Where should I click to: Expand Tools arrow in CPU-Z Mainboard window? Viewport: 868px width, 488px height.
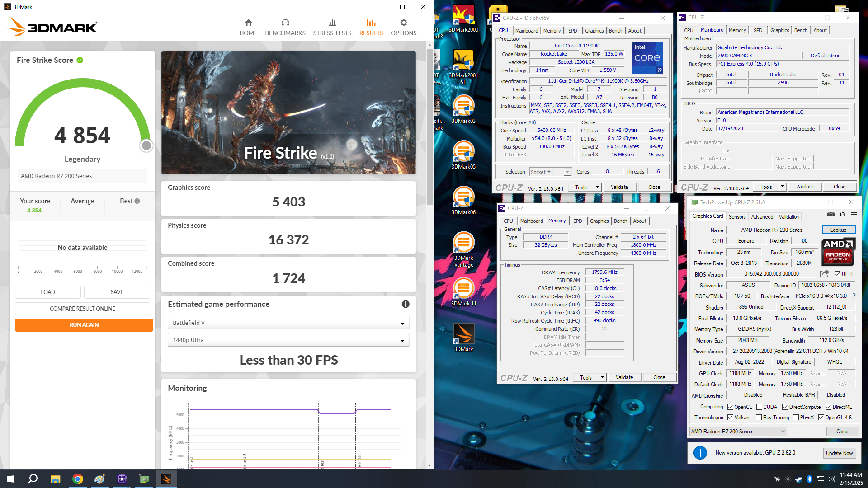tap(782, 187)
